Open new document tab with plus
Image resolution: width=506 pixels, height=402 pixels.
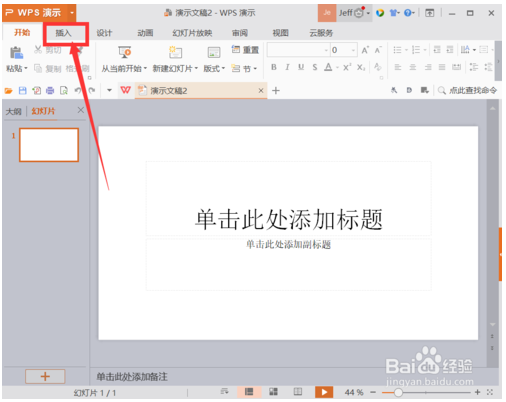click(x=276, y=90)
